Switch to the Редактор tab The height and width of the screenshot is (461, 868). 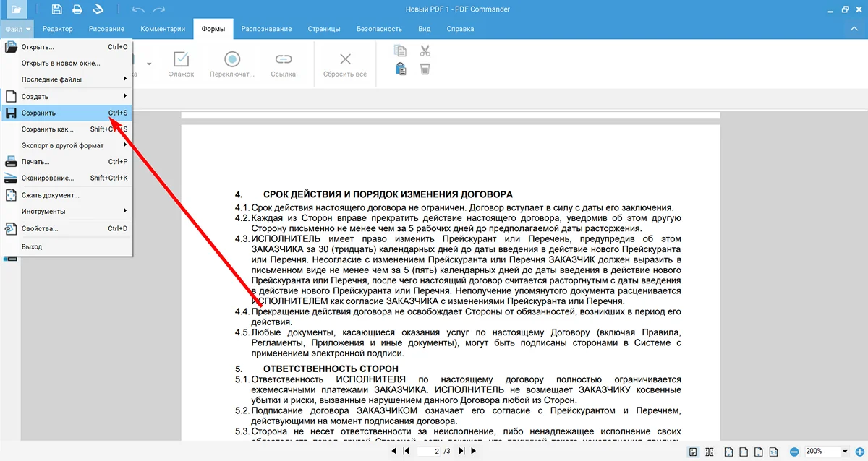[58, 29]
